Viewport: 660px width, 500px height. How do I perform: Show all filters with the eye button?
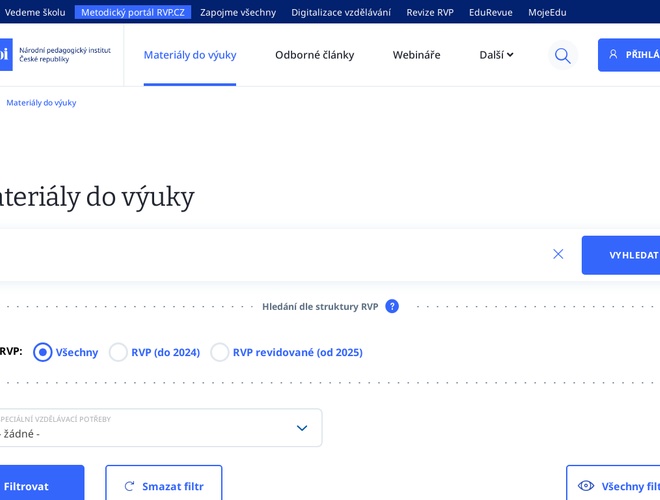pyautogui.click(x=614, y=486)
